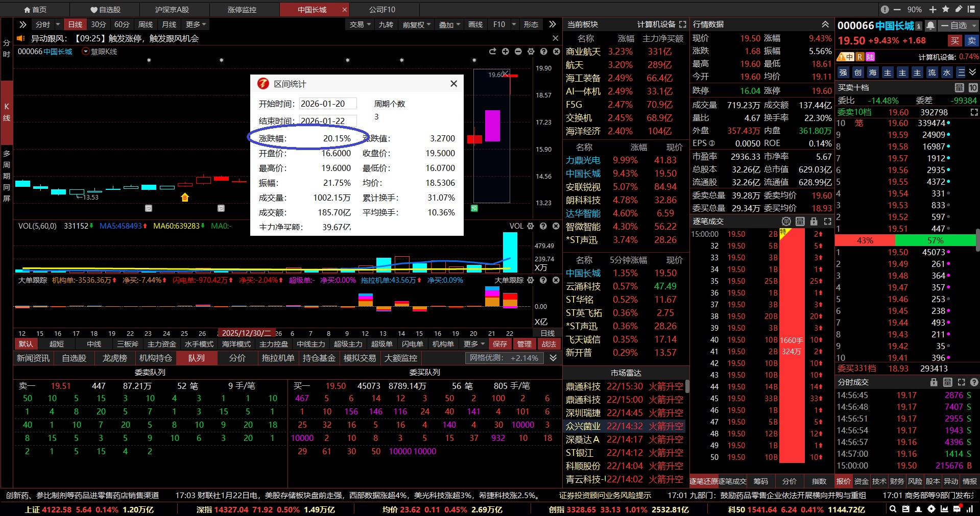This screenshot has height=516, width=980.
Task: Open the F10 dropdown arrow
Action: click(x=514, y=24)
